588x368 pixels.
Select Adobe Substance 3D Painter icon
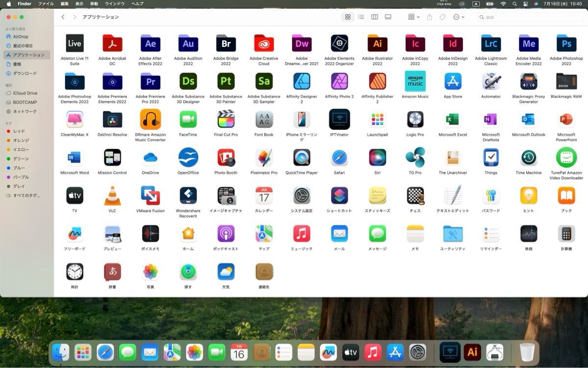[x=226, y=81]
